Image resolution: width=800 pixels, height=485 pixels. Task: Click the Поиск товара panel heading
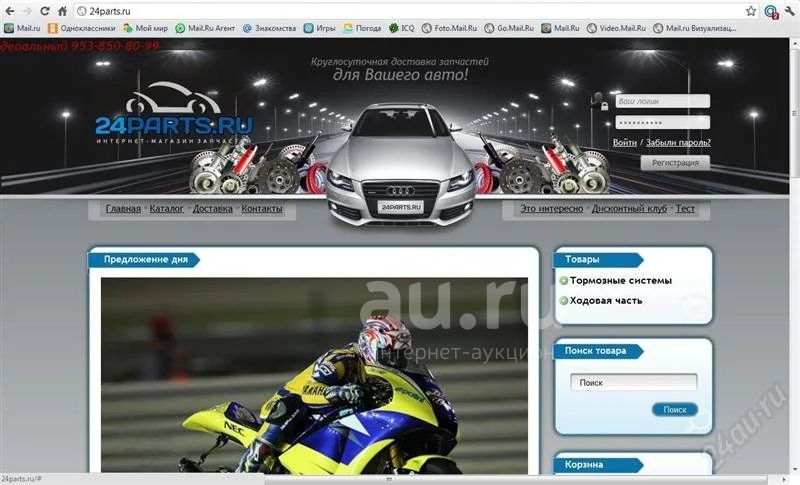click(x=597, y=351)
